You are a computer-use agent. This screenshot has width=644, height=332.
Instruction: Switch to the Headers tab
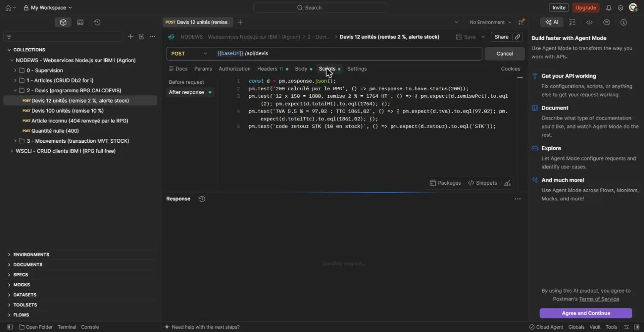[273, 69]
